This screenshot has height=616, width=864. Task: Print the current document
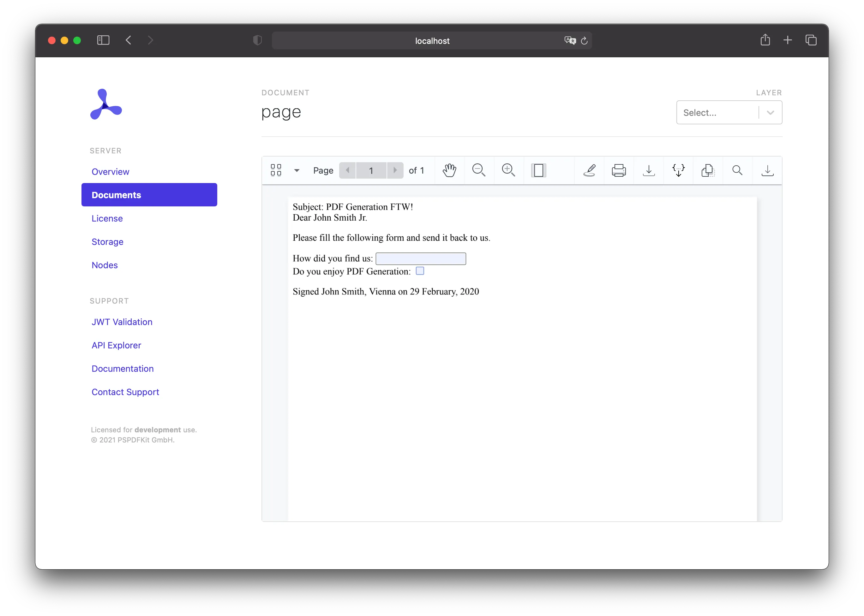(619, 170)
